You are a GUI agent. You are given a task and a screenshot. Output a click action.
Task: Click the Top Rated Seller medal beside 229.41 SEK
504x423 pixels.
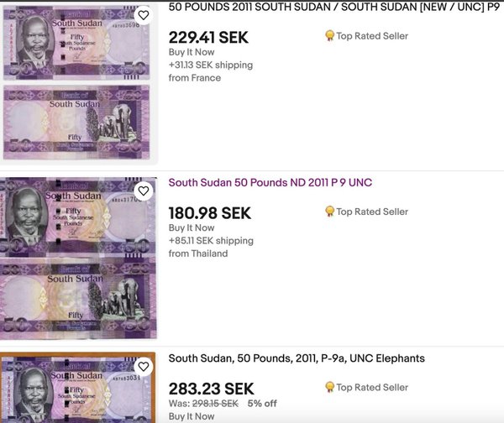click(x=329, y=36)
